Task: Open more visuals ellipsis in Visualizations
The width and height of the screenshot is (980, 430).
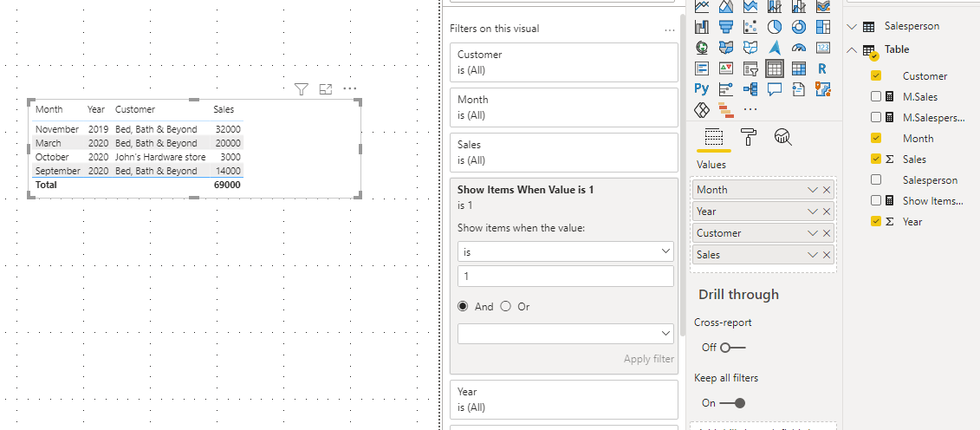Action: 750,110
